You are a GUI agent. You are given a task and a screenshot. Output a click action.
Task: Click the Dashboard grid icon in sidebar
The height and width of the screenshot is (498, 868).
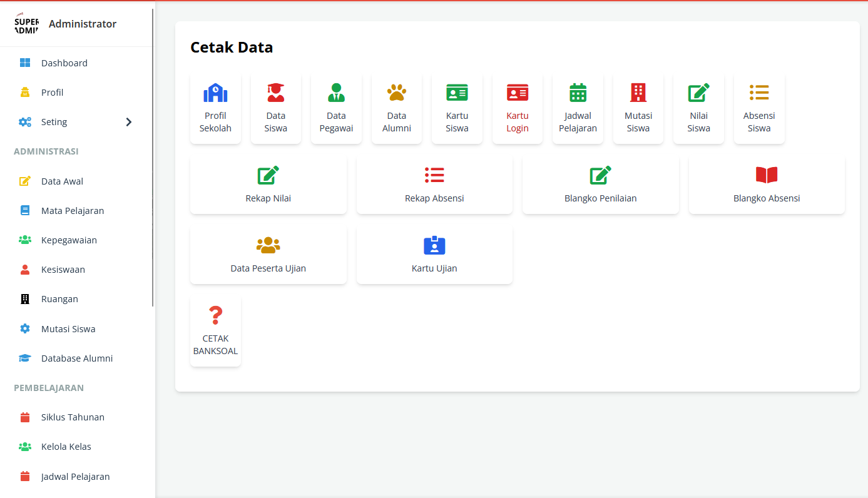(x=25, y=63)
